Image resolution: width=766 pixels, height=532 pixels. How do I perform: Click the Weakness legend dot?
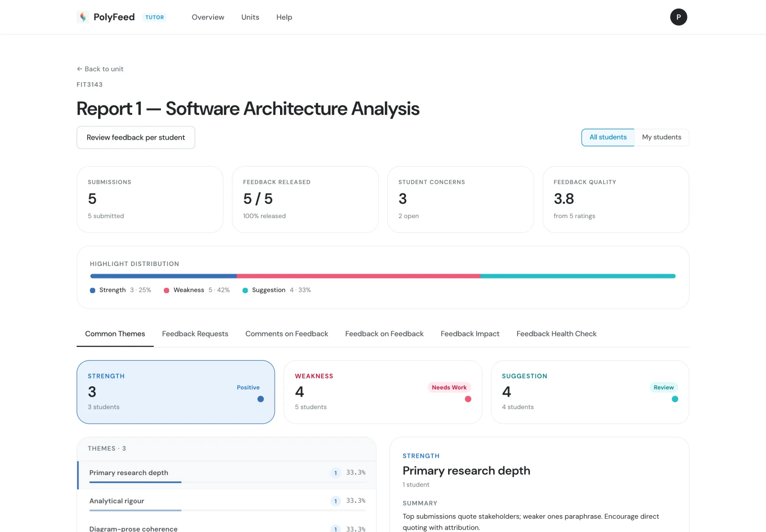[x=166, y=290]
